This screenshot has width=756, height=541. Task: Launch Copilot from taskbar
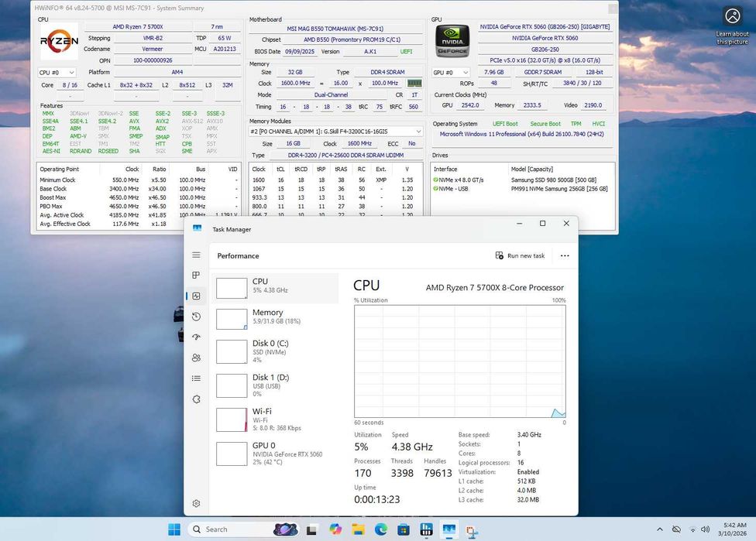pyautogui.click(x=335, y=529)
